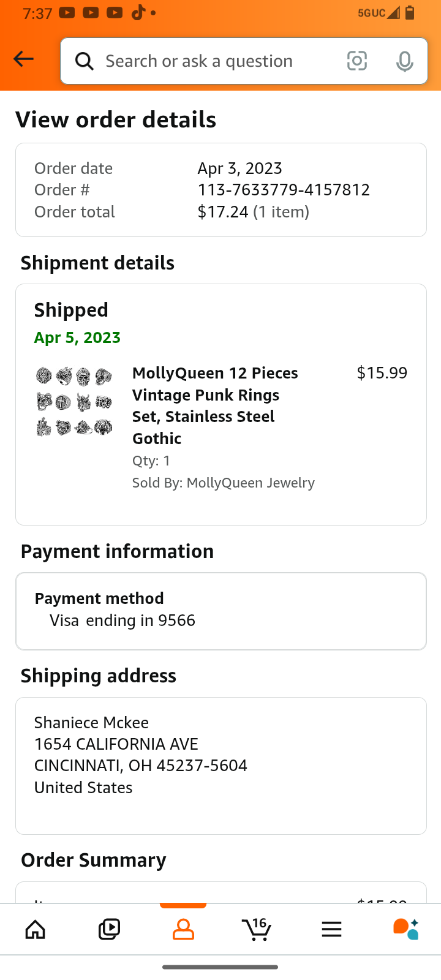Open the hamburger menu tab

pos(331,929)
